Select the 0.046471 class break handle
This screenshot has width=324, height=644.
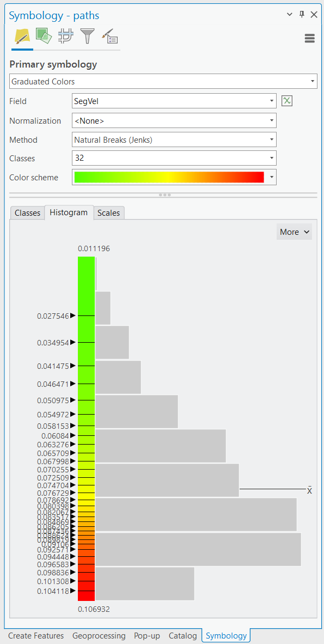(x=73, y=384)
